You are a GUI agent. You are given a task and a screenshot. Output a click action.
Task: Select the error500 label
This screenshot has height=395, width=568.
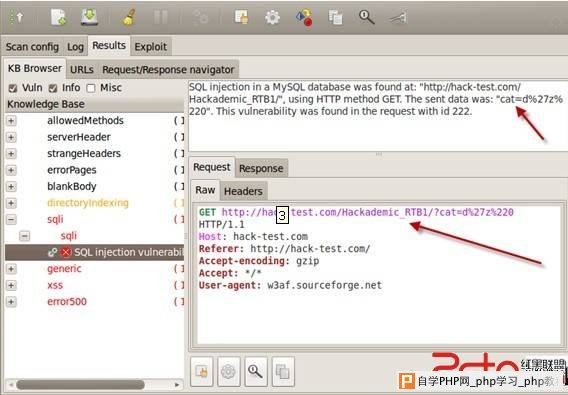tap(67, 302)
